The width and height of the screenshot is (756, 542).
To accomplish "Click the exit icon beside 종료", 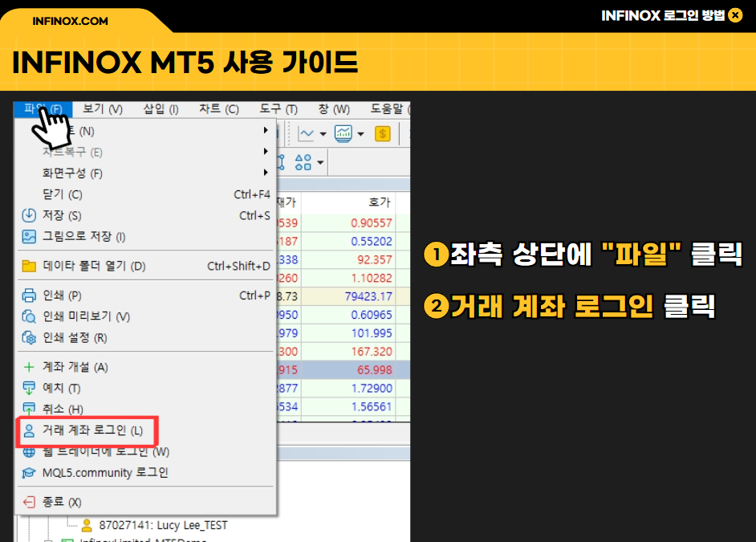I will click(29, 502).
